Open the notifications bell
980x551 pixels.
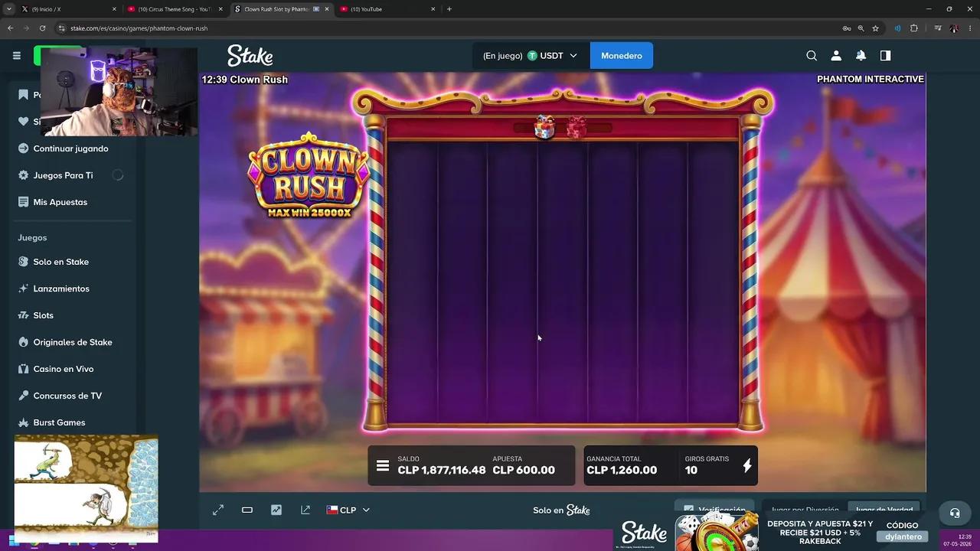pyautogui.click(x=861, y=56)
